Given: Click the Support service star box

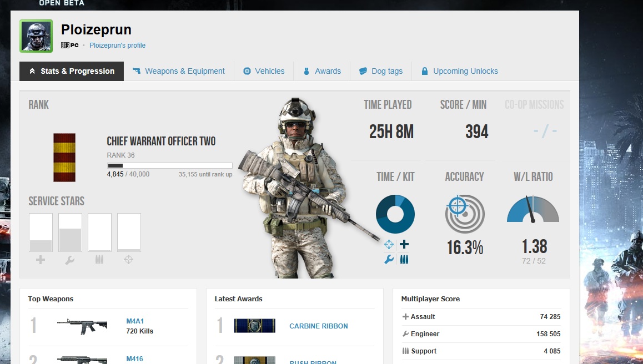Looking at the screenshot, I should 99,232.
